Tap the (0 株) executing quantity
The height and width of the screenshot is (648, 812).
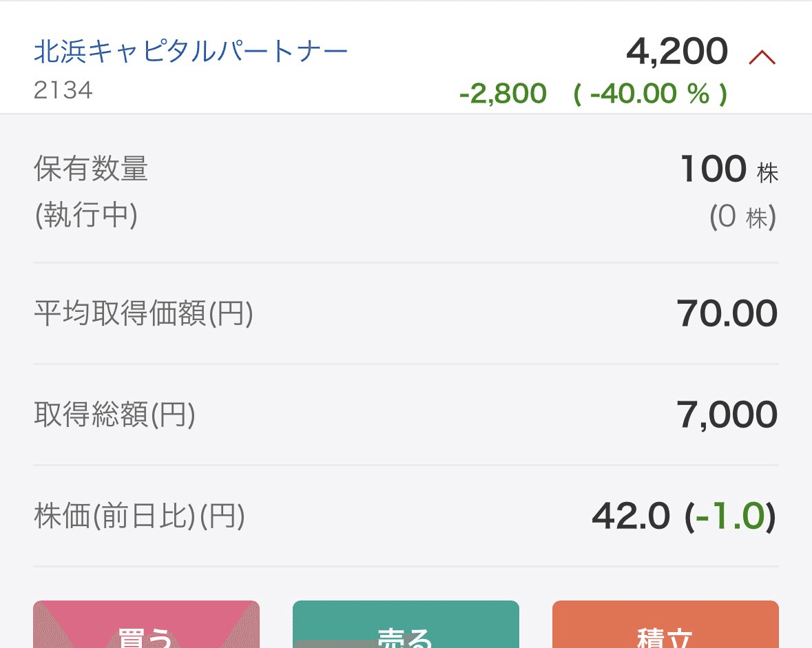point(742,218)
